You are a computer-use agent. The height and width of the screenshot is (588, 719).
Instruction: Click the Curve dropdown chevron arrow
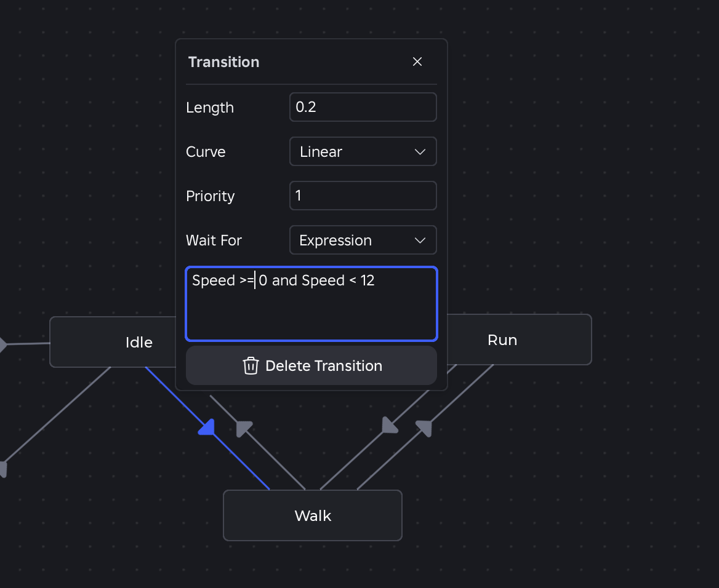tap(420, 152)
